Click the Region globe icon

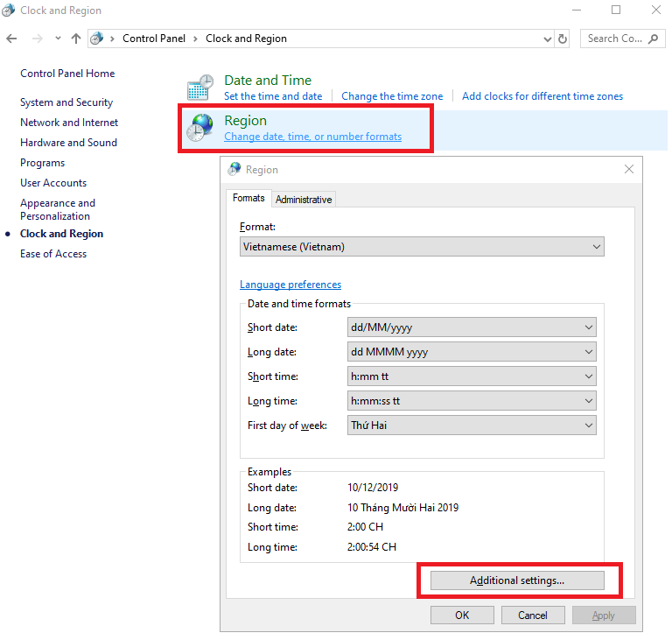(x=199, y=128)
